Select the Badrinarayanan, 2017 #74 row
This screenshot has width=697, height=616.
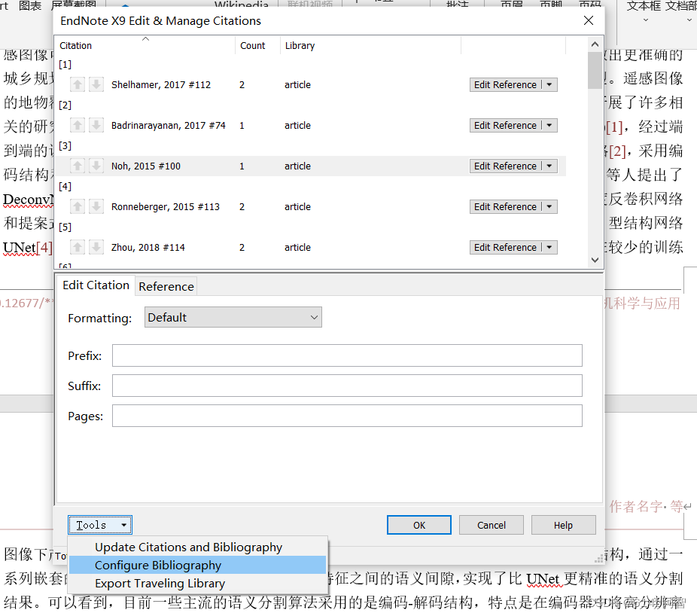311,126
